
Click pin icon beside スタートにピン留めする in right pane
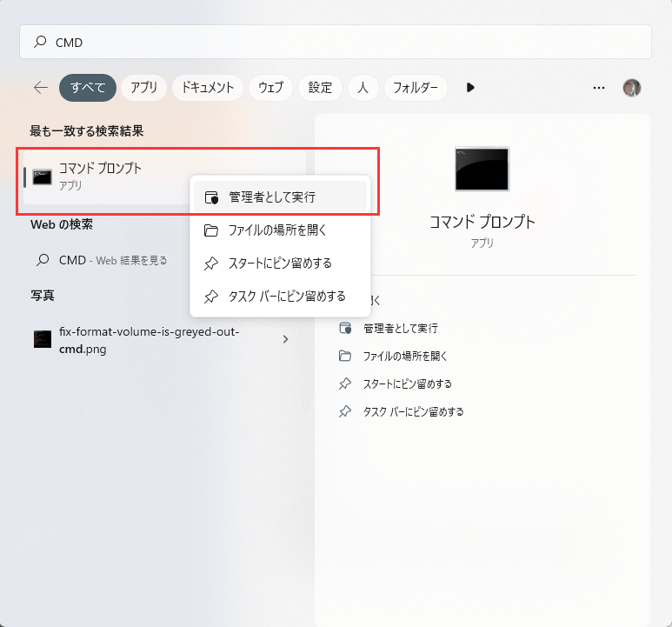[345, 384]
